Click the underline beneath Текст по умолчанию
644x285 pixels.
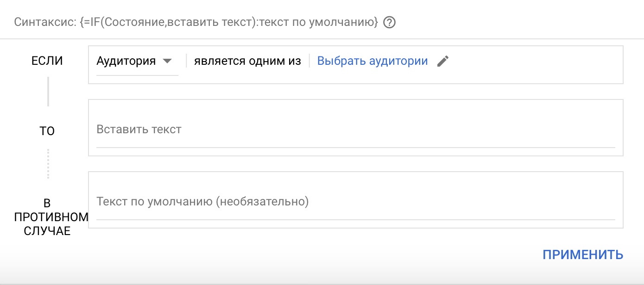tap(355, 219)
